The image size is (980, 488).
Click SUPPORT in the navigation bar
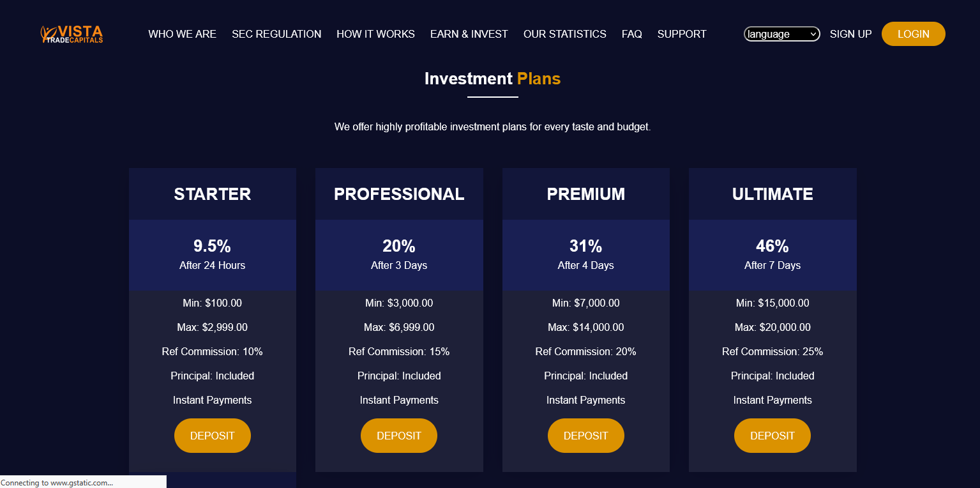click(682, 34)
